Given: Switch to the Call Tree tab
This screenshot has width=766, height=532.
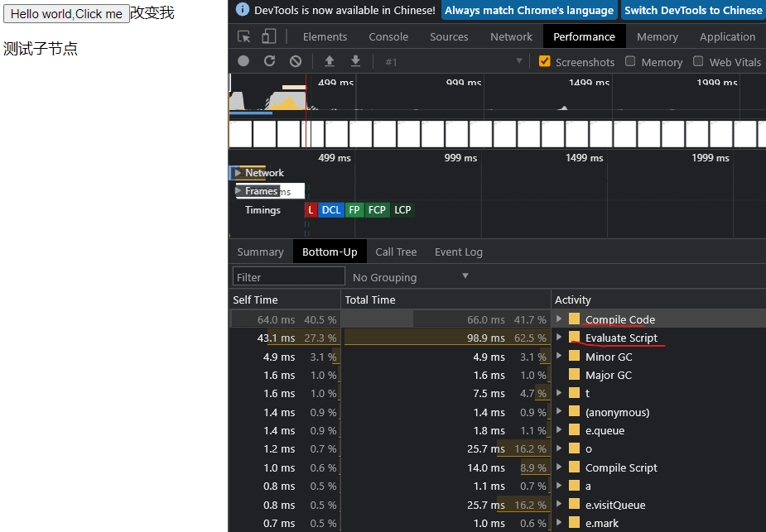Looking at the screenshot, I should pos(396,252).
